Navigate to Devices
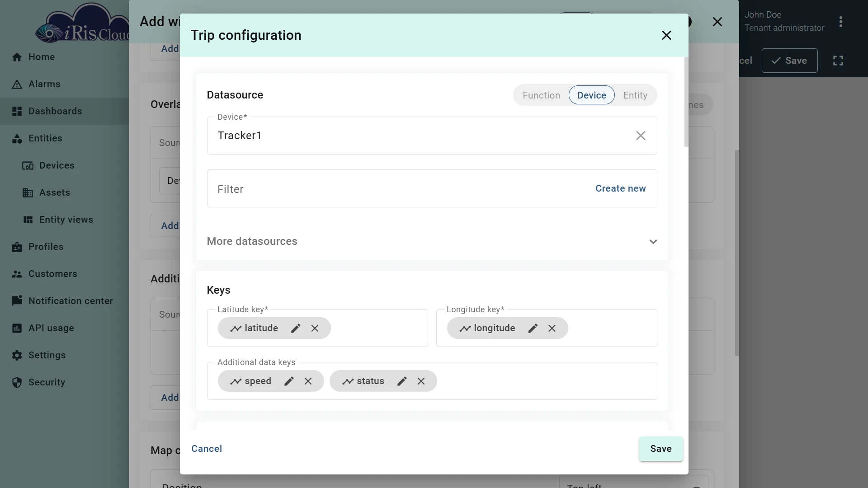This screenshot has height=488, width=868. point(64,165)
